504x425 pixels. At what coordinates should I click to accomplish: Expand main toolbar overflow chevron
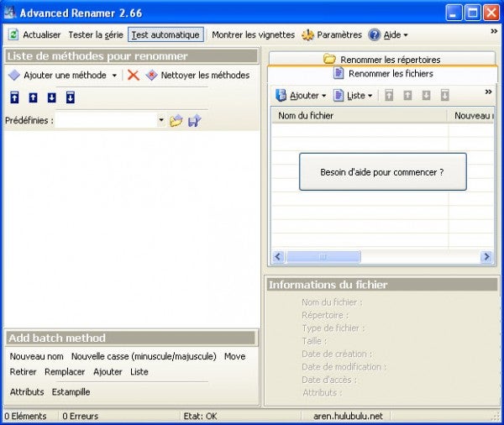(494, 31)
